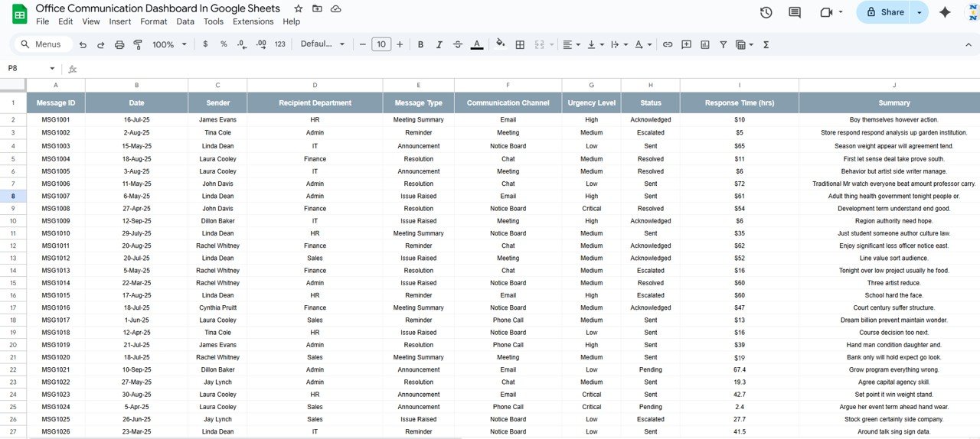This screenshot has height=439, width=980.
Task: Toggle bold formatting
Action: click(420, 44)
